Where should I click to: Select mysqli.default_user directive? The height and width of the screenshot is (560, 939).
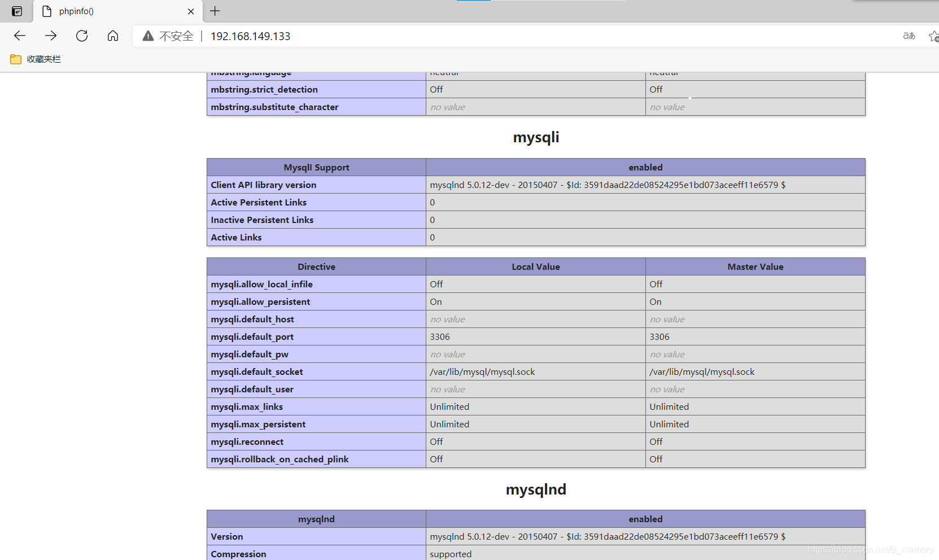pos(252,390)
